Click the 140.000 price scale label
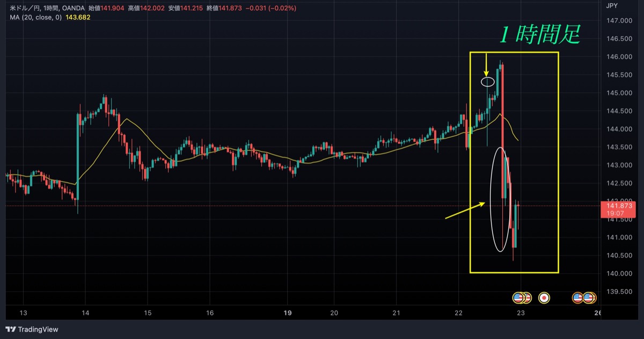The image size is (644, 339). tap(618, 273)
